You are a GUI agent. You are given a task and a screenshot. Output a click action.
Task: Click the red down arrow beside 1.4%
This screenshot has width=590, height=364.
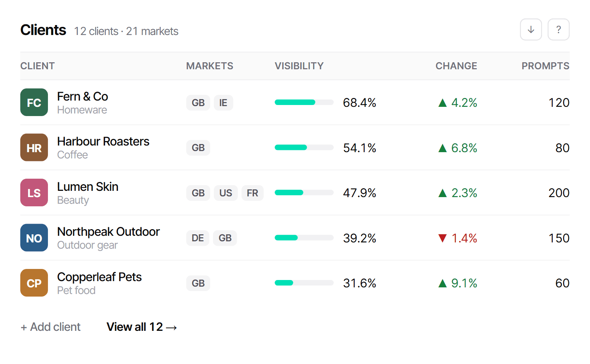pyautogui.click(x=442, y=238)
